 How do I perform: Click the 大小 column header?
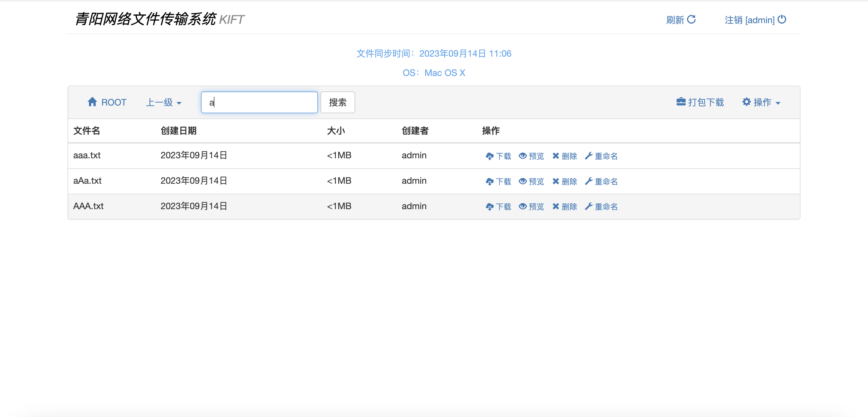tap(336, 131)
